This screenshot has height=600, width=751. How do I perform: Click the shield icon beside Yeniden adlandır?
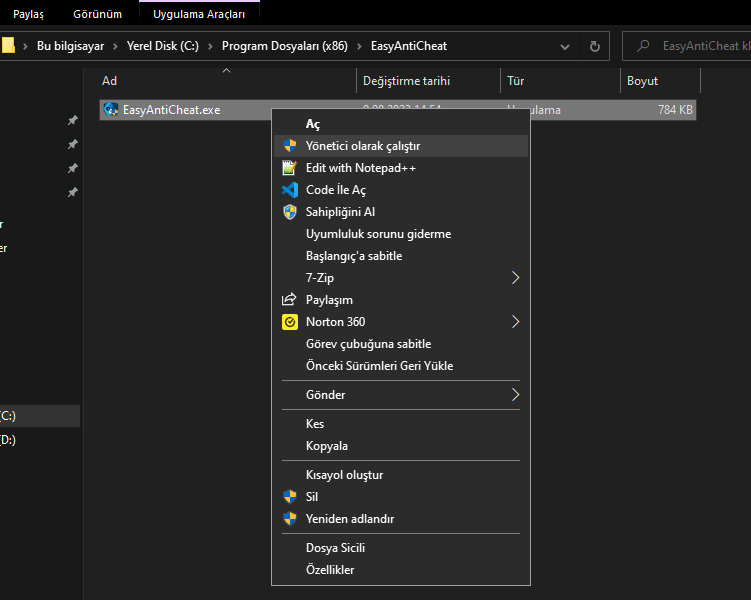pyautogui.click(x=290, y=519)
